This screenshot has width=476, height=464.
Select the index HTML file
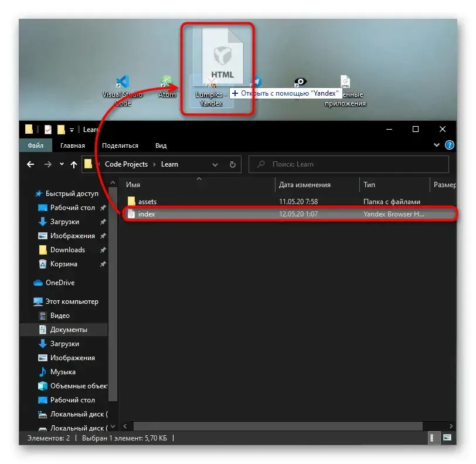point(147,214)
